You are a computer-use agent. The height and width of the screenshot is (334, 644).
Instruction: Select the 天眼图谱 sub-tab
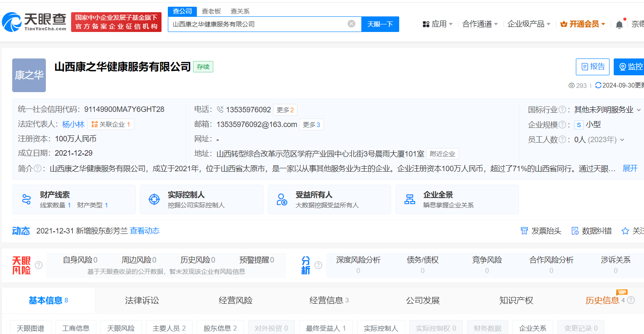(31, 328)
